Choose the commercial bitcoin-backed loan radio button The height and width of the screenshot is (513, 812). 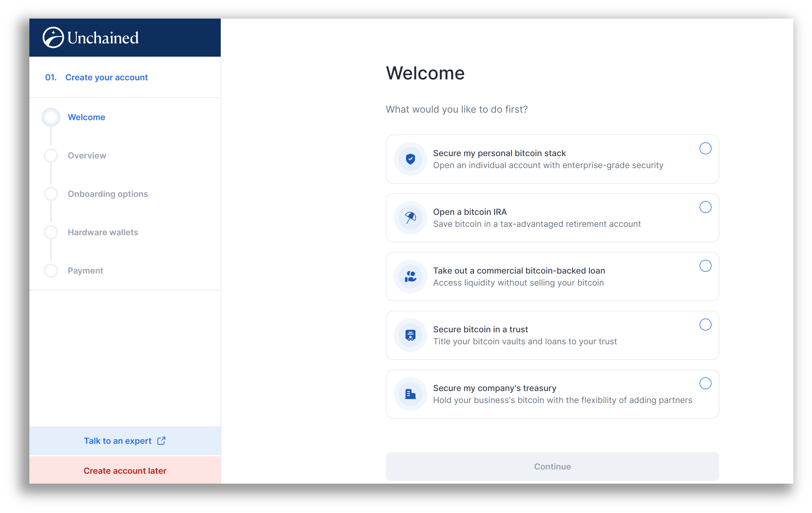click(705, 265)
